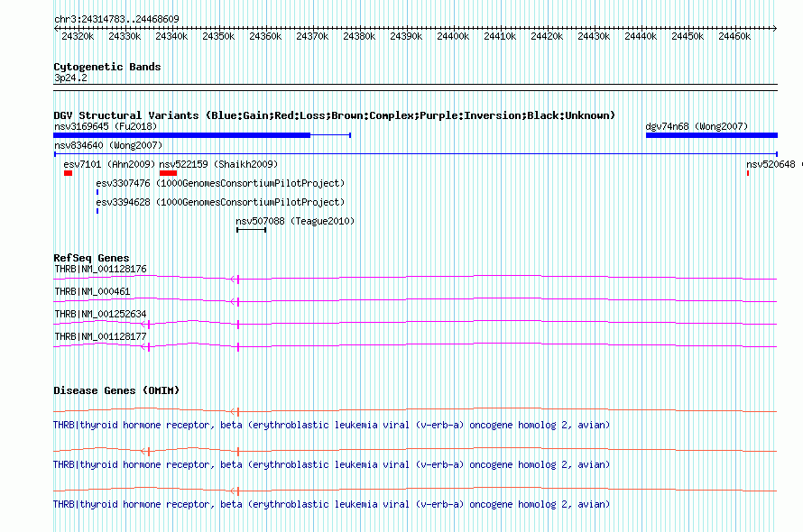Click the Cytogenetic Bands track heading

[x=107, y=67]
